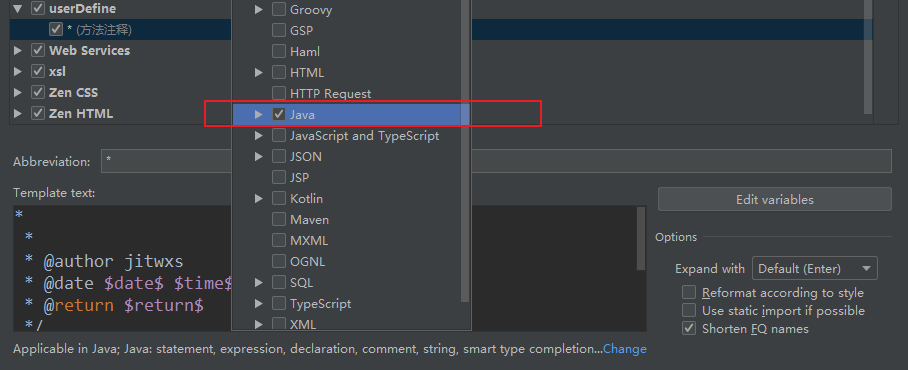Focus the Abbreviation input field

click(x=496, y=162)
